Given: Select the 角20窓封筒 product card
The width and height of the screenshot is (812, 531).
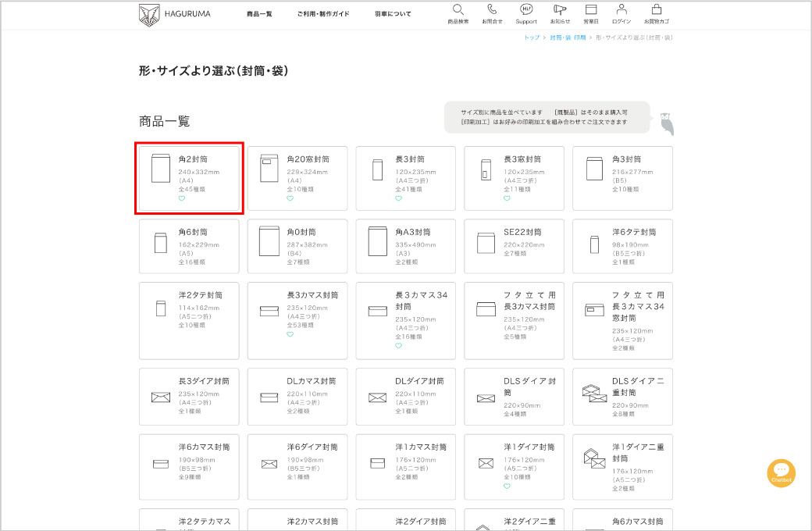Looking at the screenshot, I should tap(297, 178).
